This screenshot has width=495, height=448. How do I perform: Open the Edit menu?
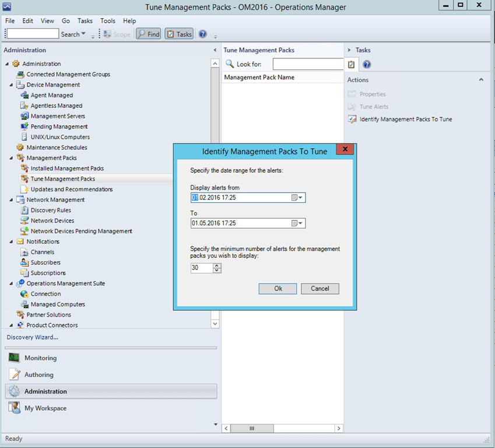[28, 21]
